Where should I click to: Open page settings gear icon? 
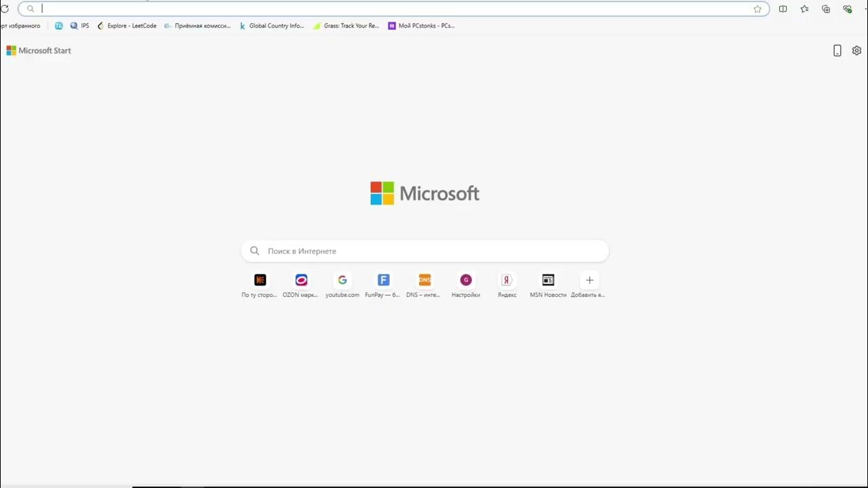(856, 51)
